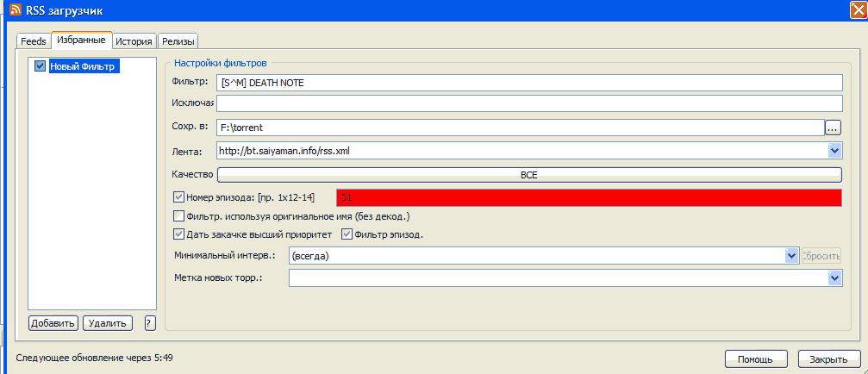The image size is (868, 374).
Task: Switch to the Feeds tab
Action: point(34,41)
